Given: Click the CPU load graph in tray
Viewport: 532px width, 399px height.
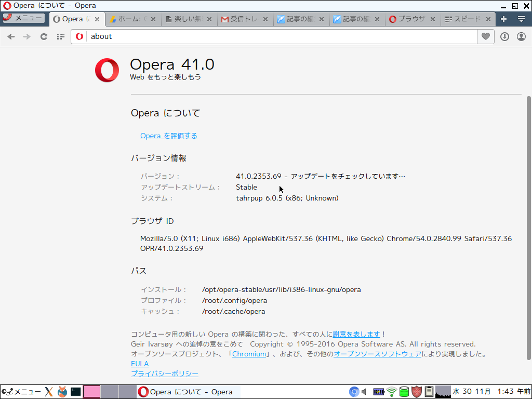Looking at the screenshot, I should click(x=443, y=392).
